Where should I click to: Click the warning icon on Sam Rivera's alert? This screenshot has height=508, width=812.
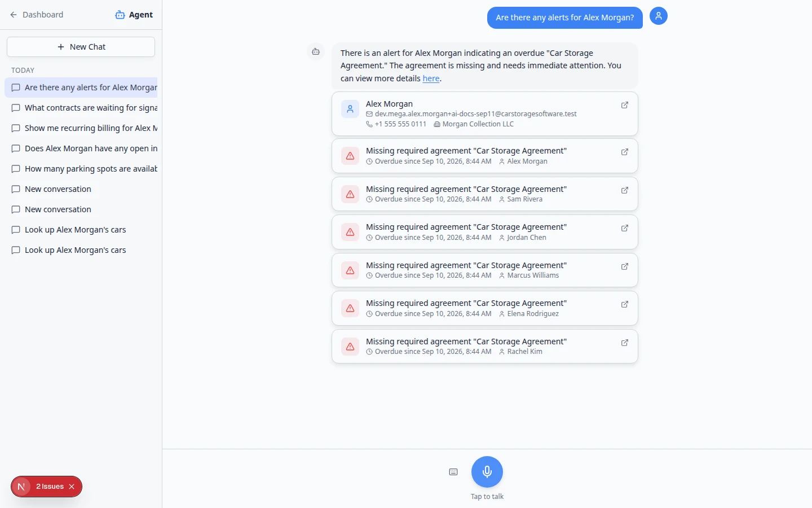[350, 194]
